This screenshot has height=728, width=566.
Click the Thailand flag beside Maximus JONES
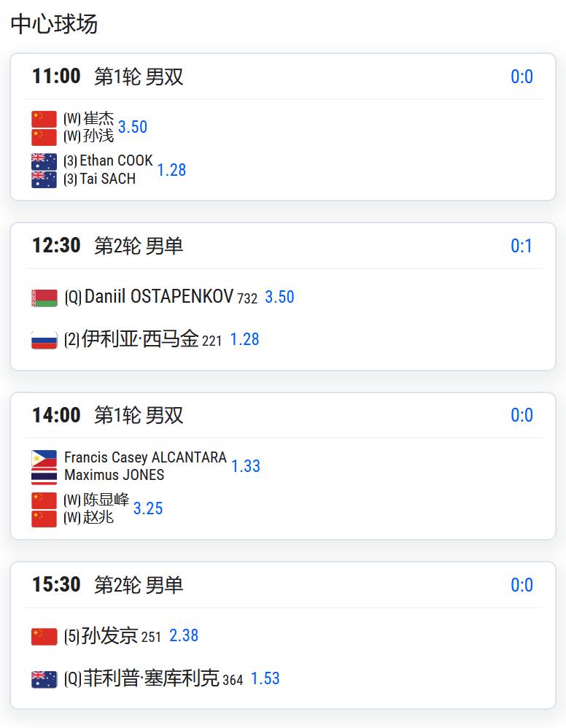44,476
